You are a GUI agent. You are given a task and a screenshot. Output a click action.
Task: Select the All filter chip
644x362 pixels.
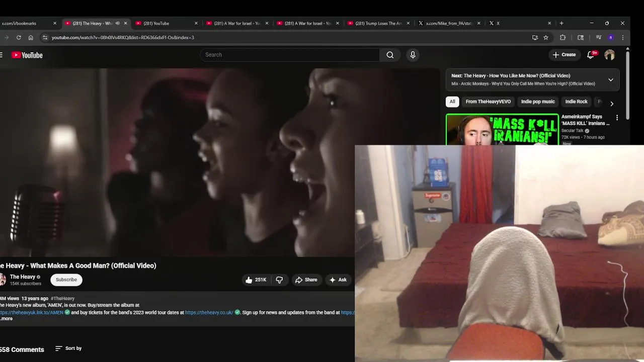tap(452, 102)
